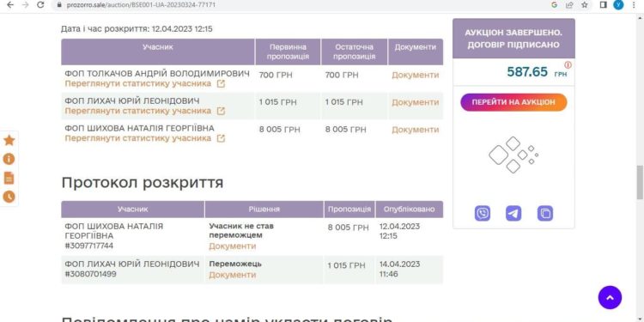Click the Первинна пропозиція column header

288,52
